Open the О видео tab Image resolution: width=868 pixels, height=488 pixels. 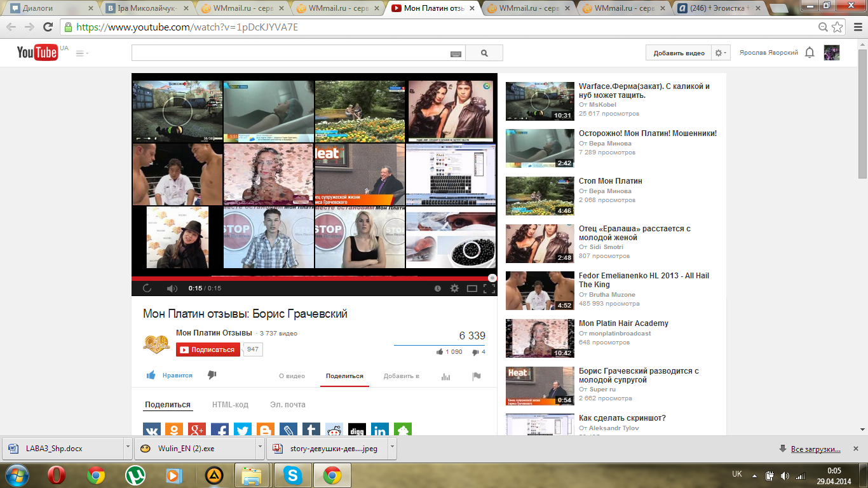coord(292,376)
